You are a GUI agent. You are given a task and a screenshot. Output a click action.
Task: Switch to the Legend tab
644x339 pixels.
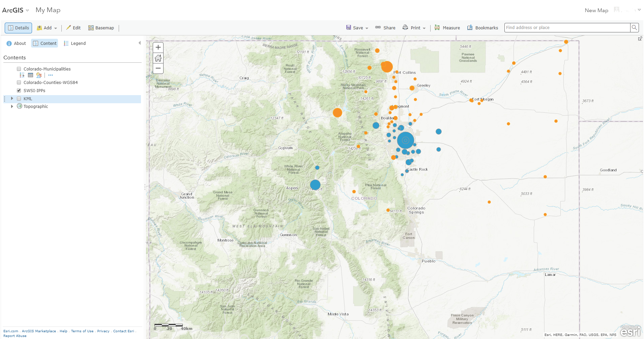click(75, 43)
